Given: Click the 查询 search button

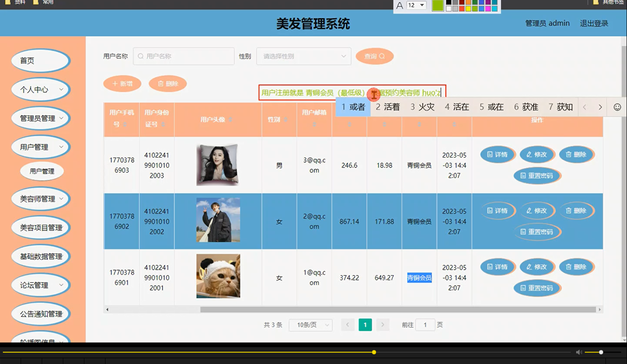Looking at the screenshot, I should pos(374,56).
